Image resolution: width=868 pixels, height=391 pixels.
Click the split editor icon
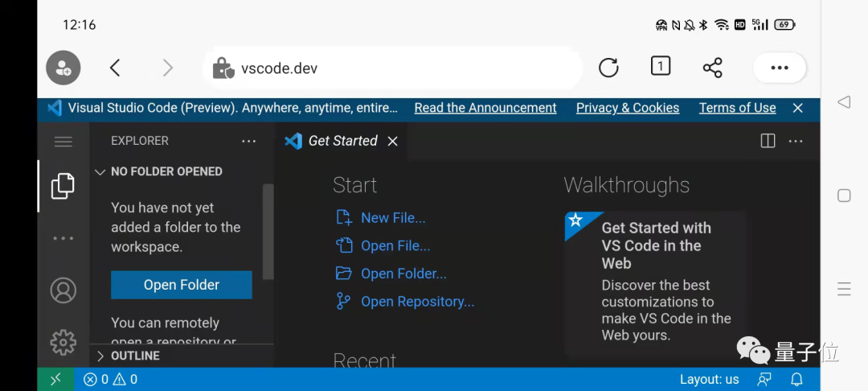pyautogui.click(x=768, y=141)
